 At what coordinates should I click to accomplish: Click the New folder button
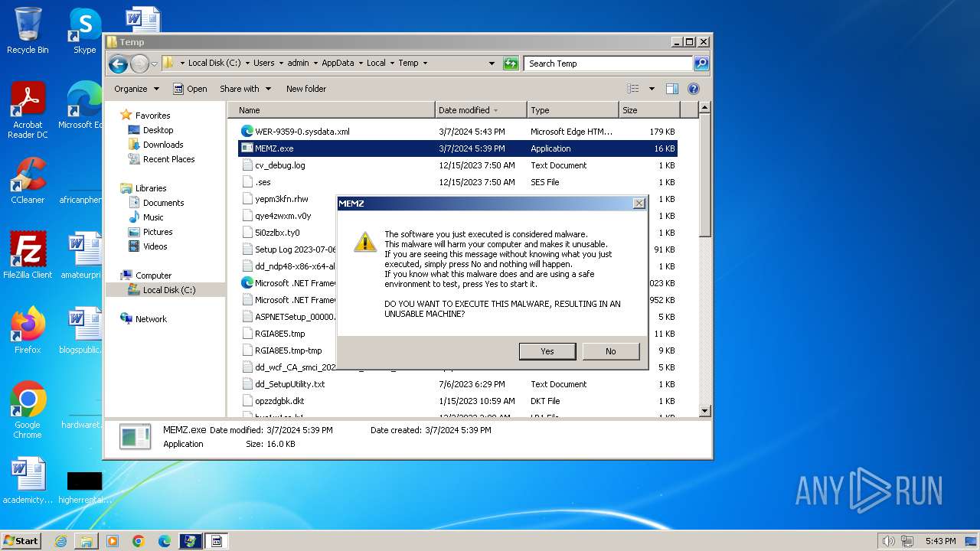tap(306, 89)
